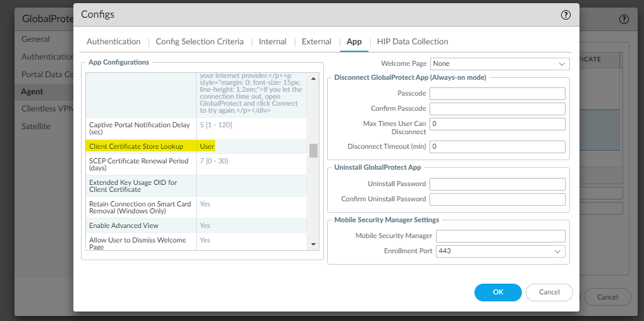Confirm with the OK button
644x321 pixels.
click(x=498, y=293)
